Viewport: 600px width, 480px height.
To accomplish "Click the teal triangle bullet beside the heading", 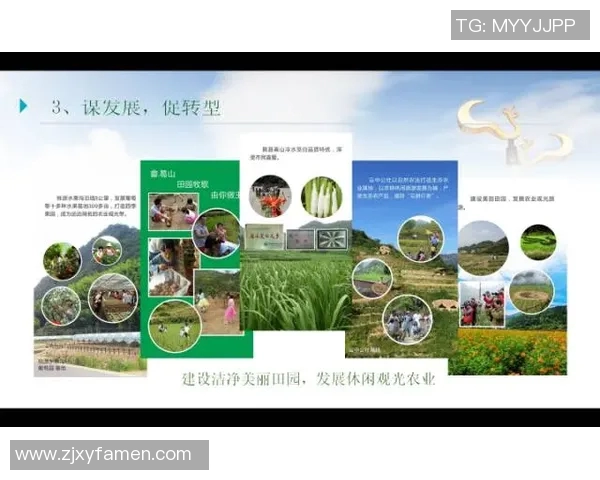I will click(23, 106).
